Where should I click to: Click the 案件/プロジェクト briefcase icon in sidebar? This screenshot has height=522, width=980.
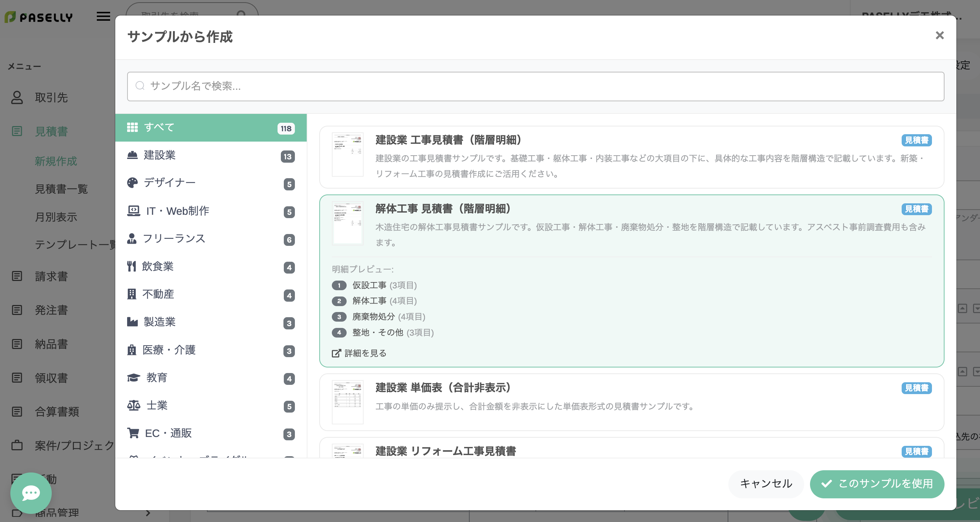(17, 445)
